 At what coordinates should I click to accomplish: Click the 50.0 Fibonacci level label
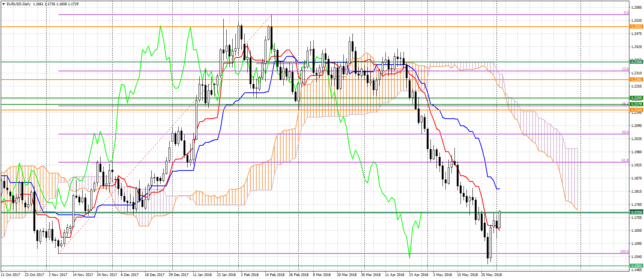pyautogui.click(x=625, y=132)
